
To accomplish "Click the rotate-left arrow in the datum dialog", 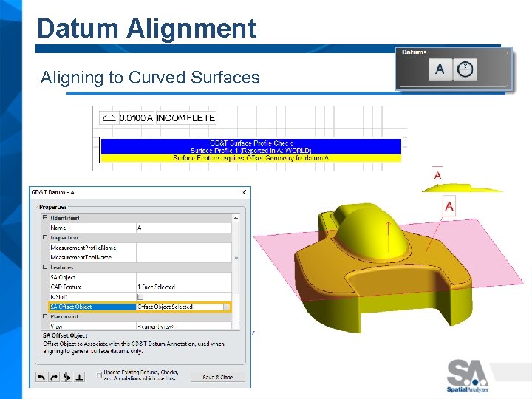I will click(41, 377).
